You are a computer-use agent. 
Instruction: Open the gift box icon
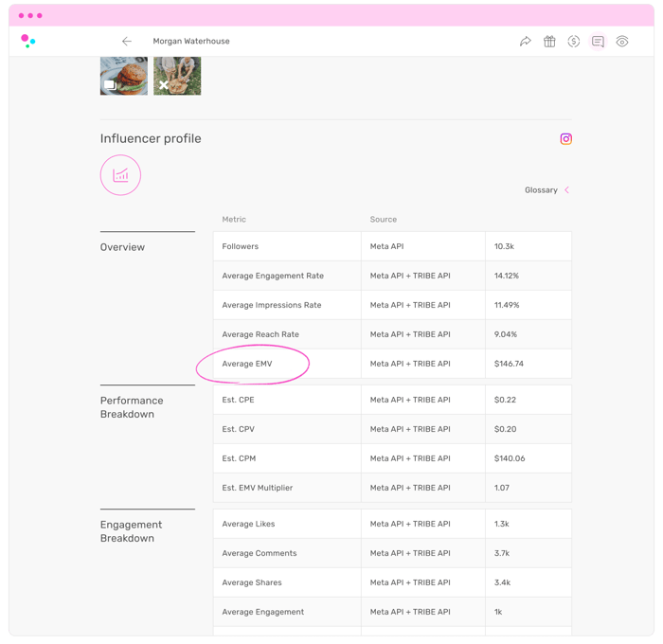(x=549, y=42)
